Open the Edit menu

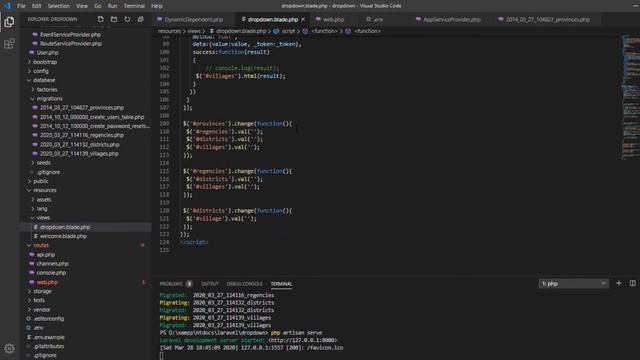pyautogui.click(x=36, y=6)
